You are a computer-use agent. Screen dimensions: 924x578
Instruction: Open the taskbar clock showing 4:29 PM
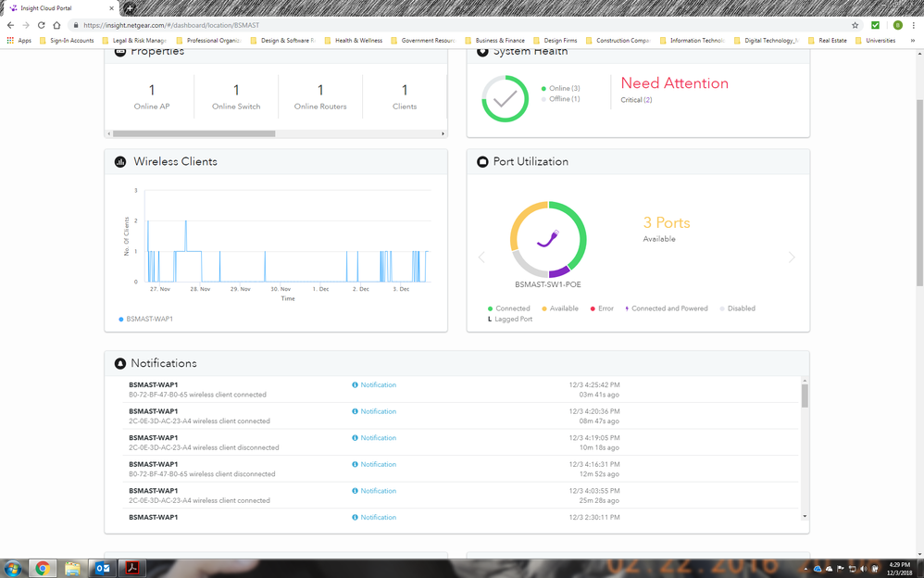(899, 569)
